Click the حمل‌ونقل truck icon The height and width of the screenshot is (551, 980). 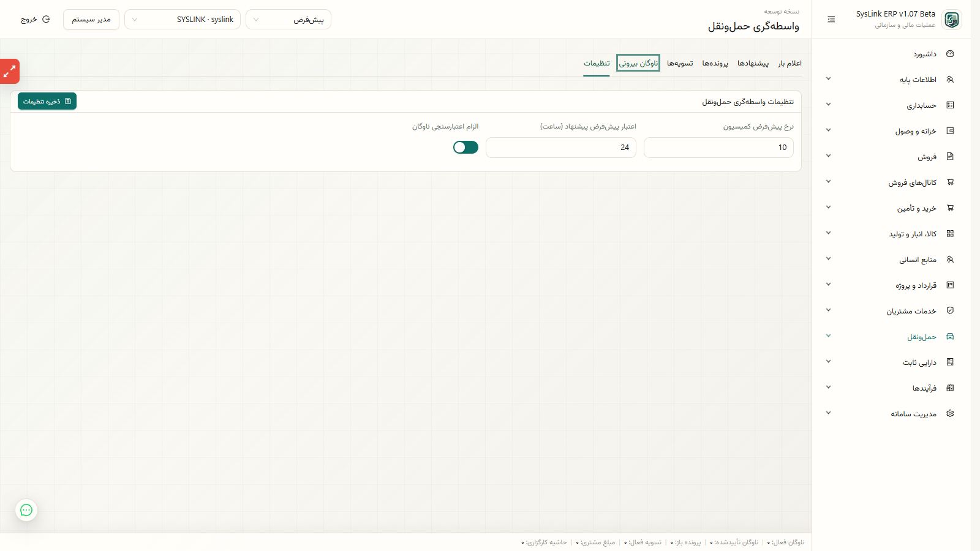(950, 337)
